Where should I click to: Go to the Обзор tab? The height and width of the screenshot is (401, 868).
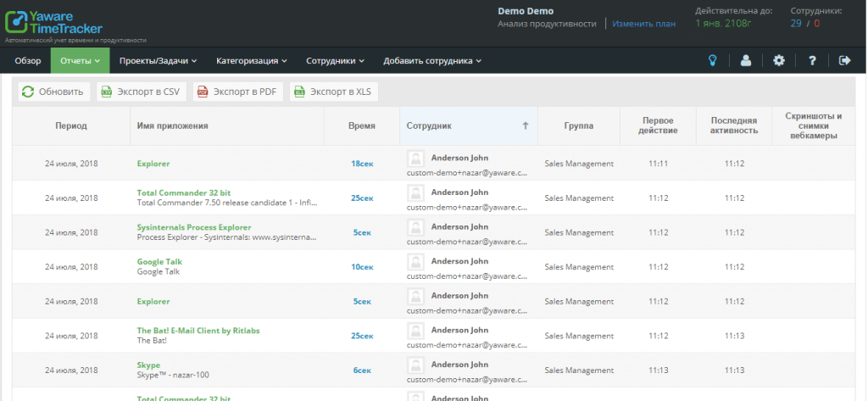pos(28,60)
